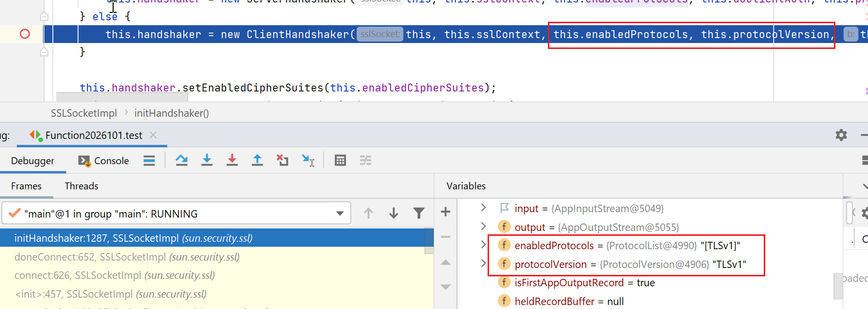Click the red Force Step Into icon
Screen dimensions: 868x309
tap(232, 160)
